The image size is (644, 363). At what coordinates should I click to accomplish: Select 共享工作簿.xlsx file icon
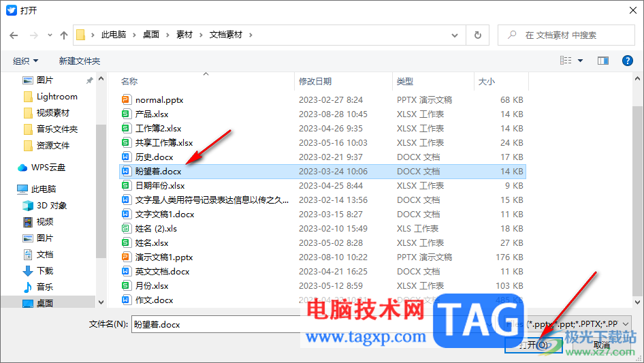pyautogui.click(x=126, y=142)
